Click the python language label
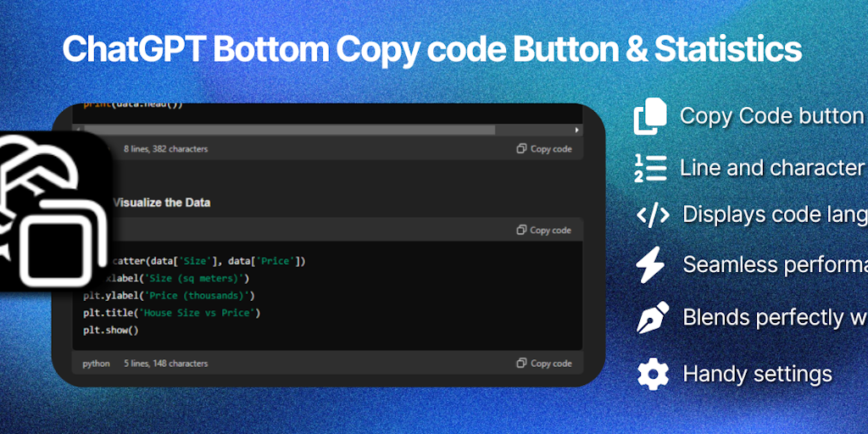This screenshot has height=434, width=868. [96, 364]
